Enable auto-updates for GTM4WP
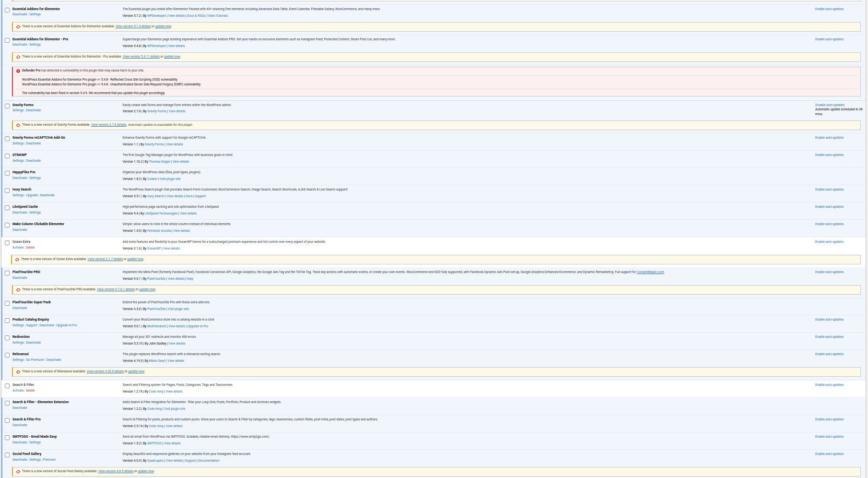868x478 pixels. click(x=829, y=155)
